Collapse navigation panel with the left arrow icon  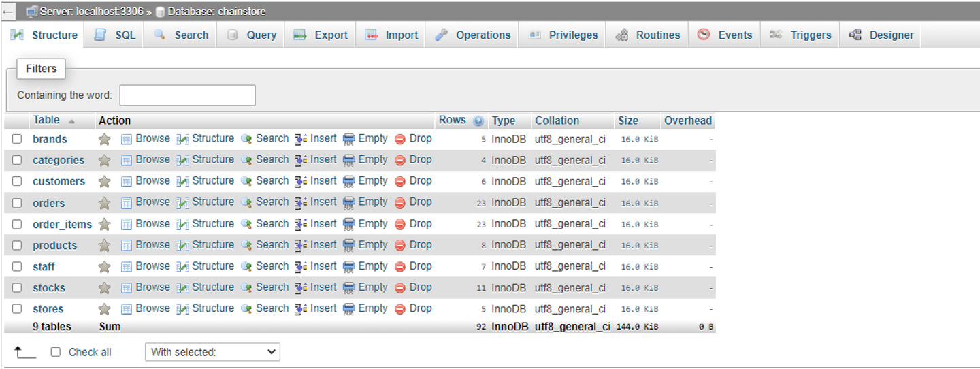[9, 12]
